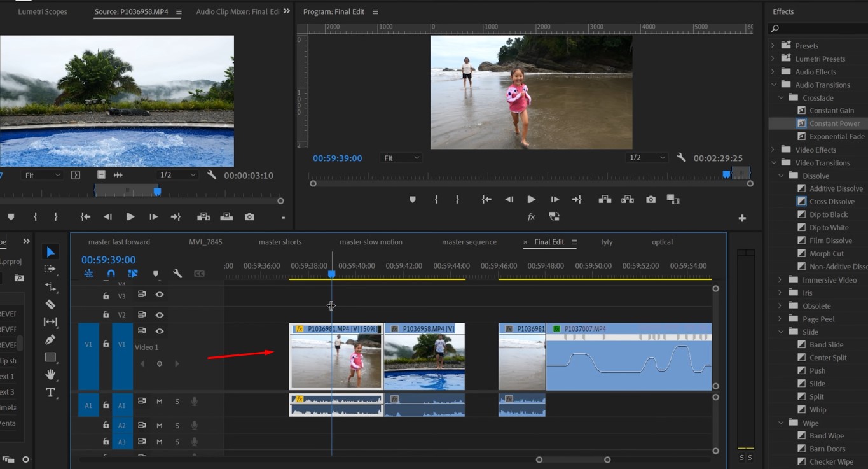The image size is (868, 469).
Task: Click the timeline zoom scrollbar handle
Action: point(572,459)
